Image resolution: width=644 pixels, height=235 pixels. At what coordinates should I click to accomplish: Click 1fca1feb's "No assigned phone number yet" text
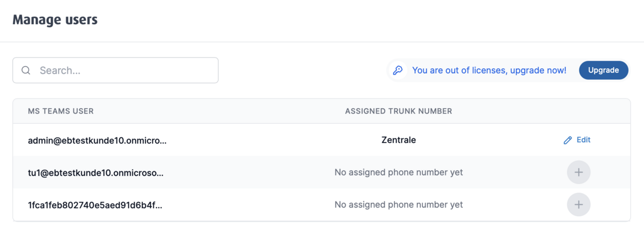pos(398,205)
